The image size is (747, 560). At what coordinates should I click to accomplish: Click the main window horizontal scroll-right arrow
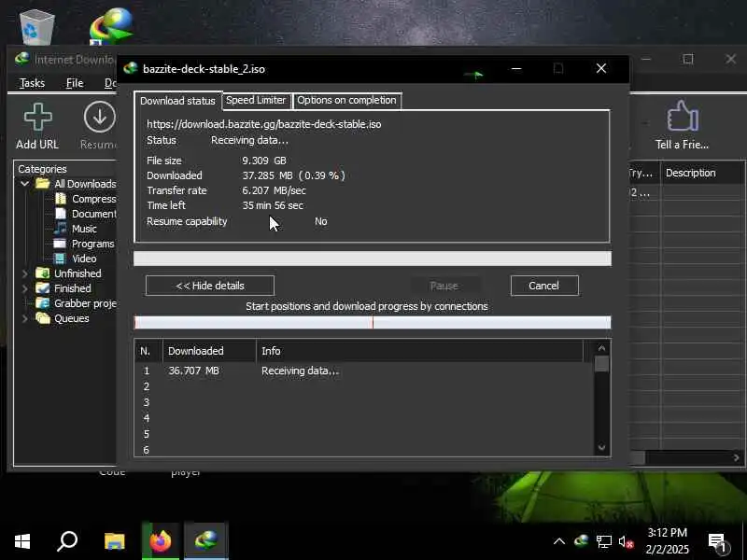(736, 457)
